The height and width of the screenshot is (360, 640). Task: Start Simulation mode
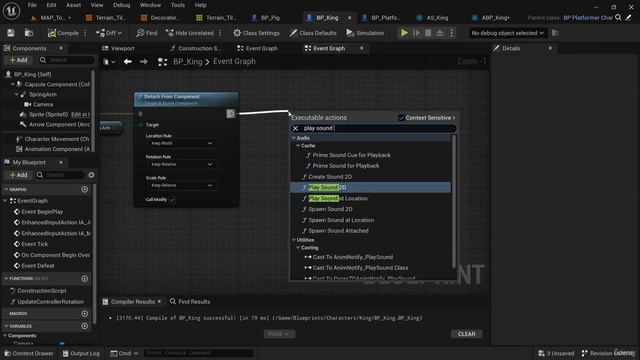click(x=365, y=33)
